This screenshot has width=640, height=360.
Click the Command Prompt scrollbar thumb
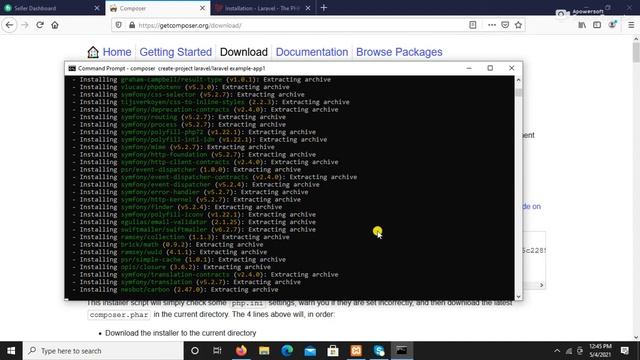click(518, 93)
